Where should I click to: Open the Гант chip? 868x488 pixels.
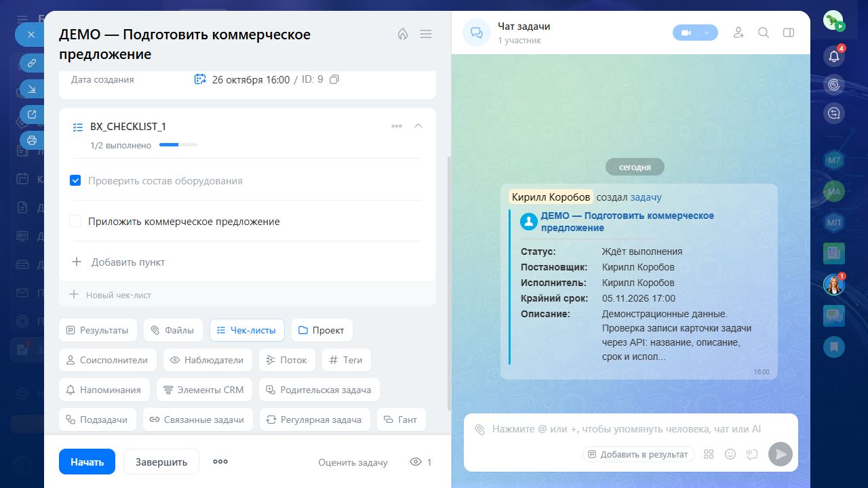tap(401, 420)
